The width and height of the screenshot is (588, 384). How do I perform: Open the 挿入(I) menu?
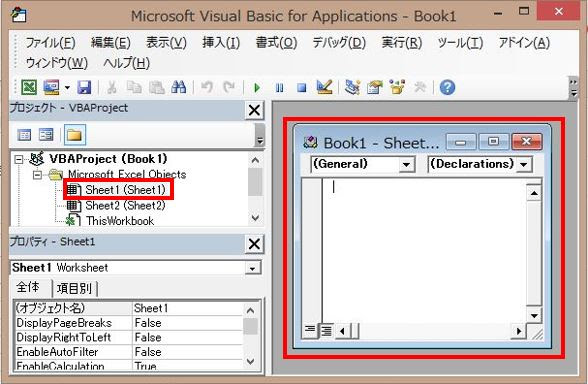tap(221, 42)
